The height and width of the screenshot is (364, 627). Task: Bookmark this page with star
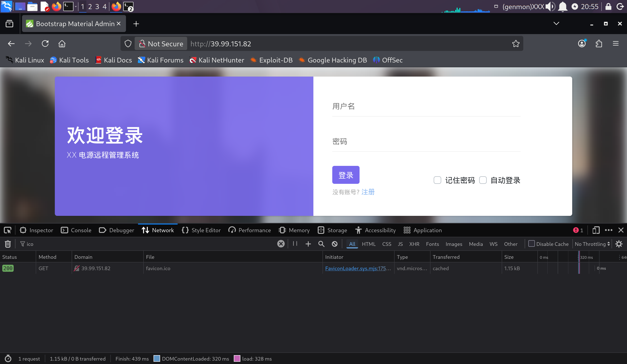tap(516, 43)
